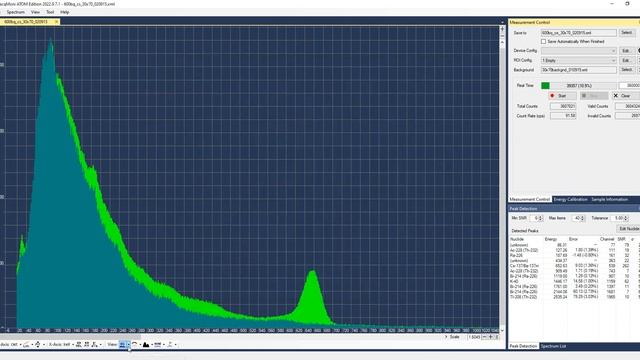Click the Total Counts value field
This screenshot has width=640, height=360.
563,106
